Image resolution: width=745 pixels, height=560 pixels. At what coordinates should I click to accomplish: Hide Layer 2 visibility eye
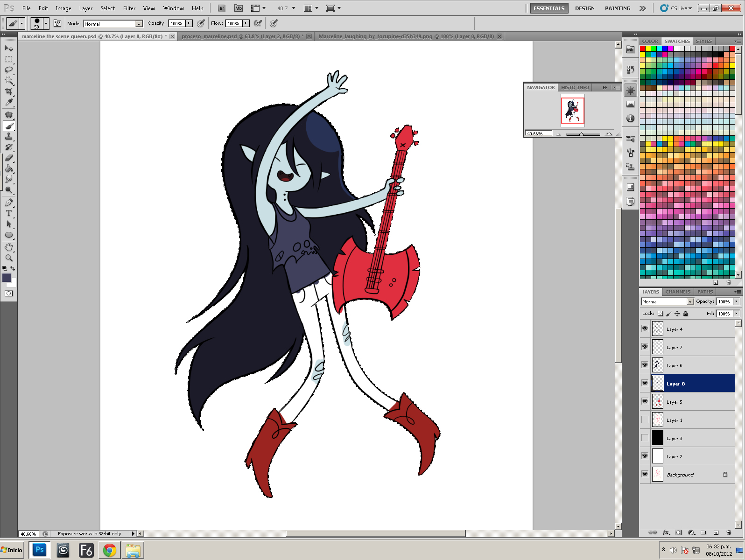(645, 456)
